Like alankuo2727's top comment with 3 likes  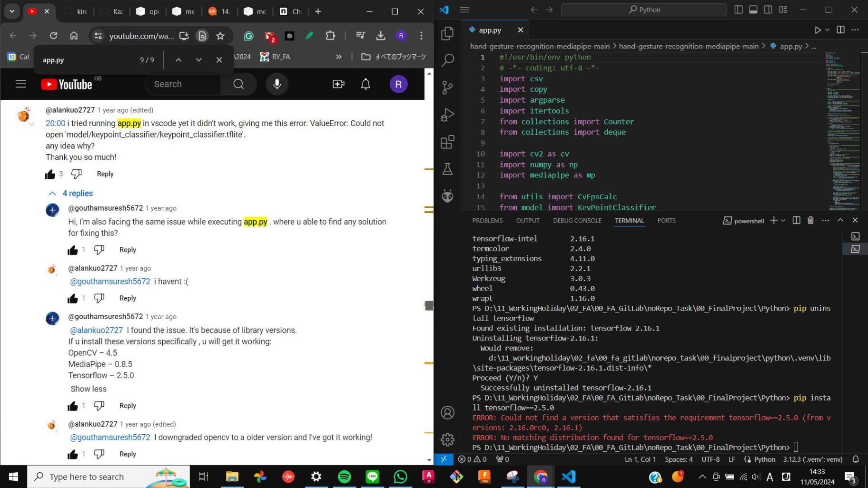click(x=50, y=174)
